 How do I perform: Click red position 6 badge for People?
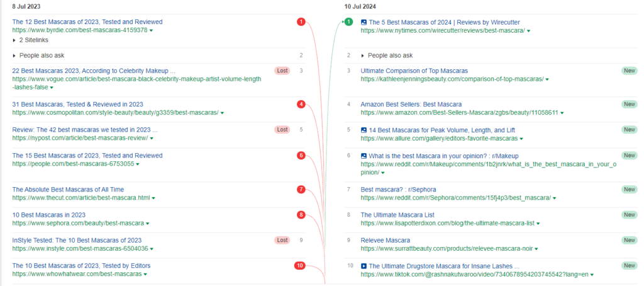coord(301,156)
